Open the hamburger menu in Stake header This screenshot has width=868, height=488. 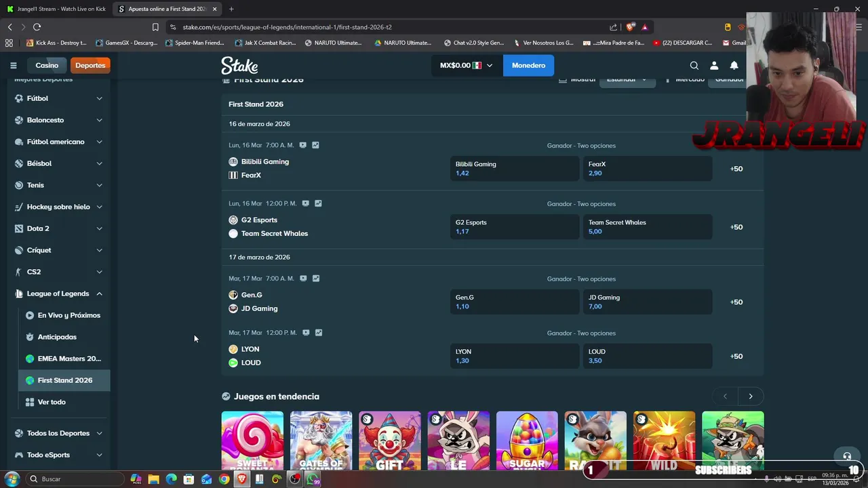tap(13, 66)
